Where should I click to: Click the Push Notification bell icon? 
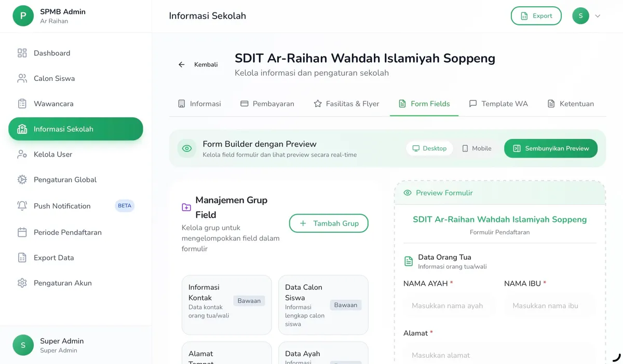click(x=21, y=206)
